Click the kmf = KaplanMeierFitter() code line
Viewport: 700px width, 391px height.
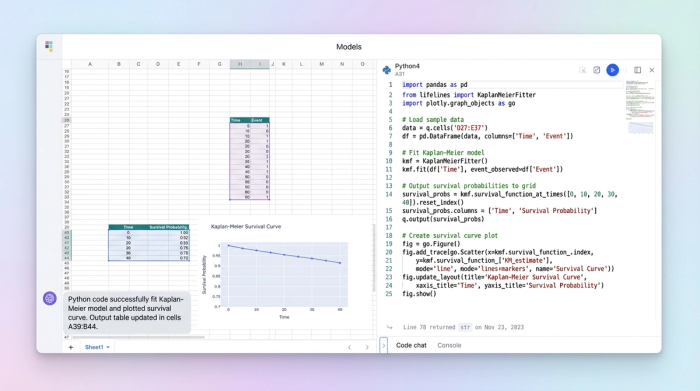445,161
